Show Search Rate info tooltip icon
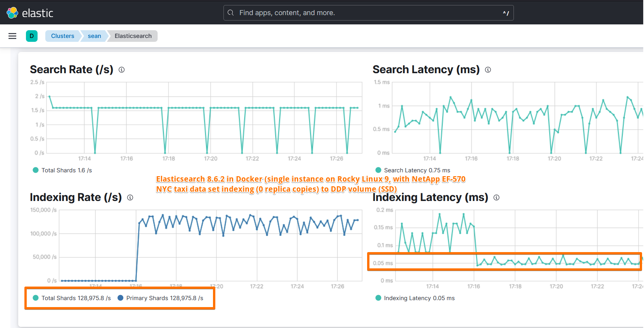 click(122, 70)
